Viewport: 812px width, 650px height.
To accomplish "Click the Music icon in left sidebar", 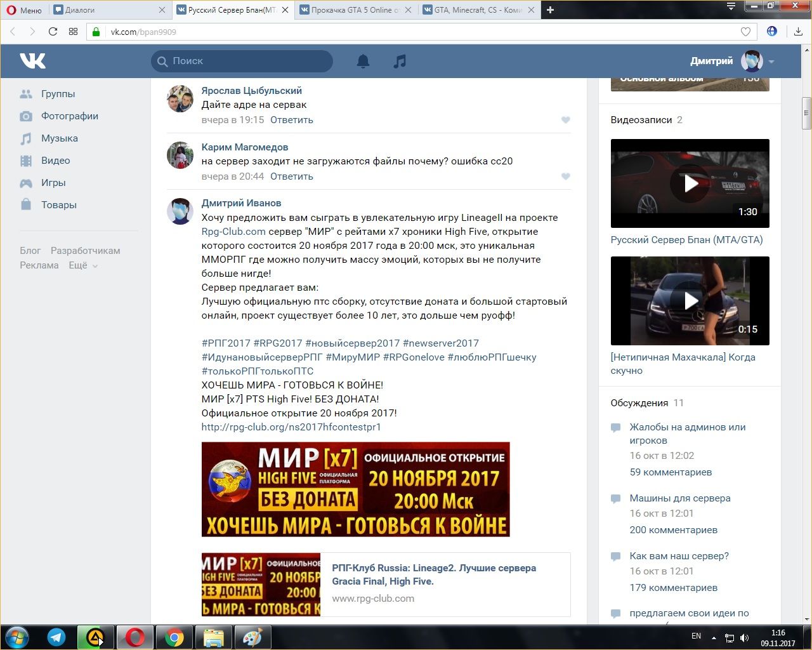I will tap(26, 138).
